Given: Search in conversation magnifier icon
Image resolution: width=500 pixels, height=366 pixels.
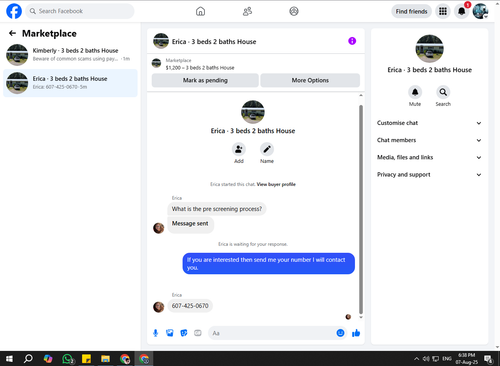Looking at the screenshot, I should [443, 92].
